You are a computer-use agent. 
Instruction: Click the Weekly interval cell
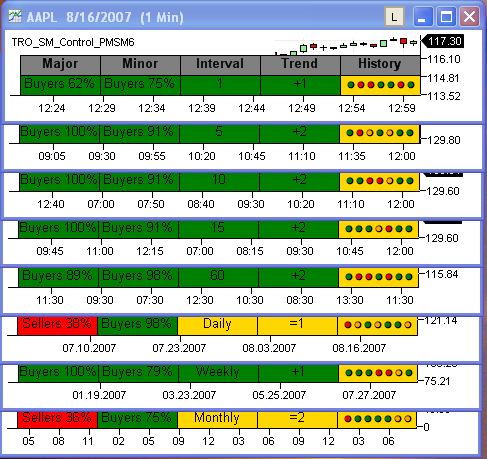[x=218, y=373]
